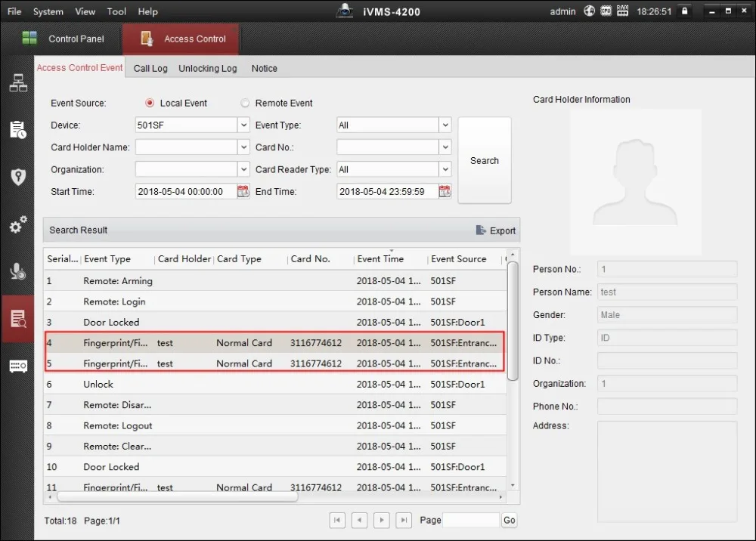
Task: Expand the Card No. dropdown
Action: pos(445,147)
